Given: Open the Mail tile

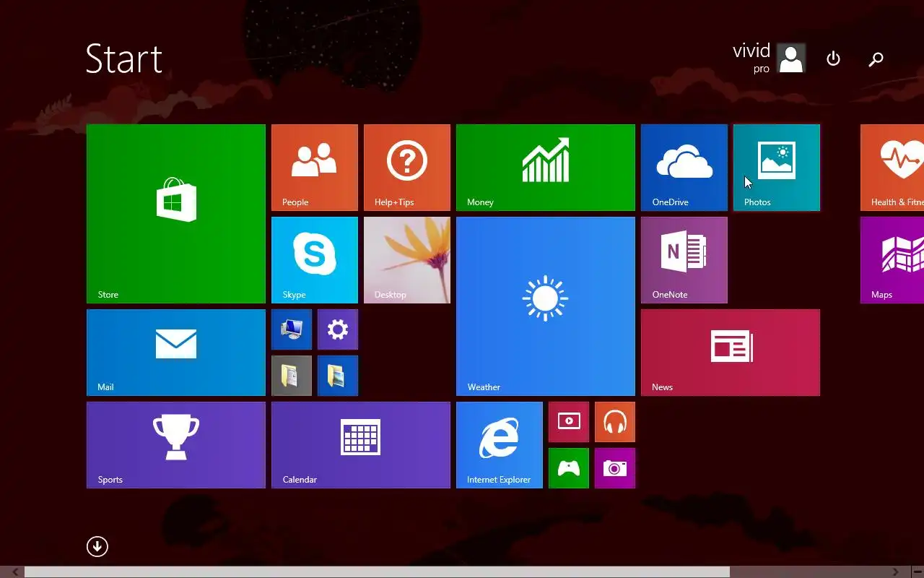Looking at the screenshot, I should coord(176,353).
